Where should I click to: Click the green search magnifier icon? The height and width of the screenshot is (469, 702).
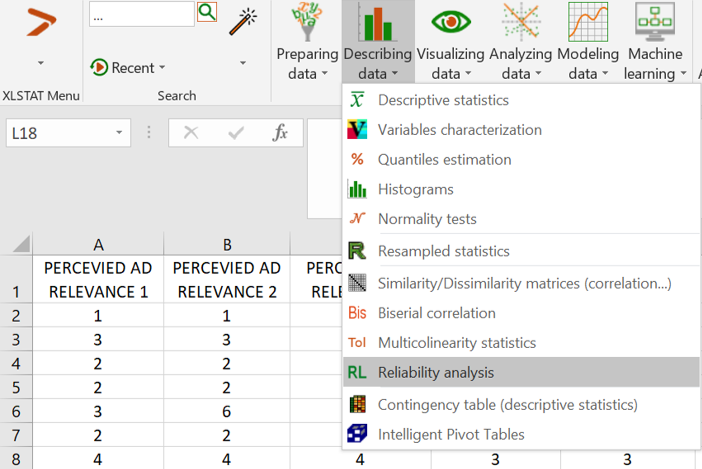point(207,12)
